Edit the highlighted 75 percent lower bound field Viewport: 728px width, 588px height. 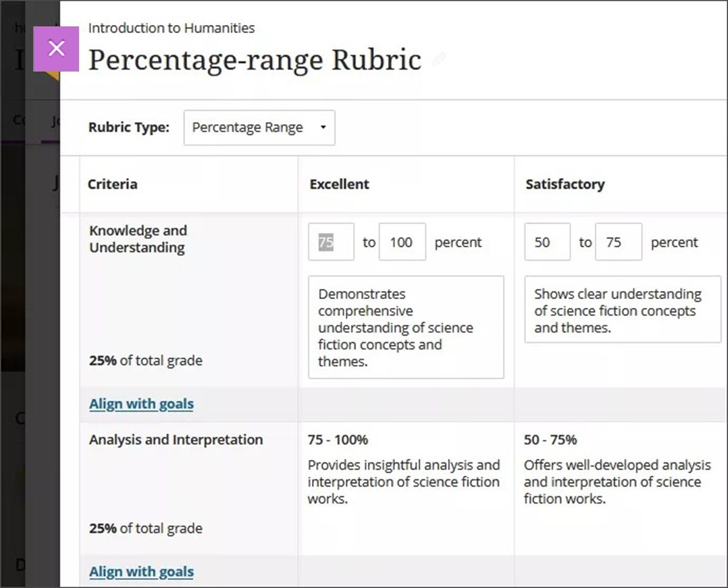pos(331,242)
